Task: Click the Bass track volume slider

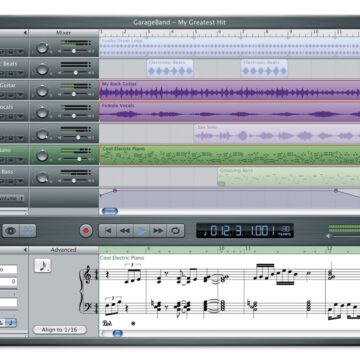Action: tap(75, 180)
